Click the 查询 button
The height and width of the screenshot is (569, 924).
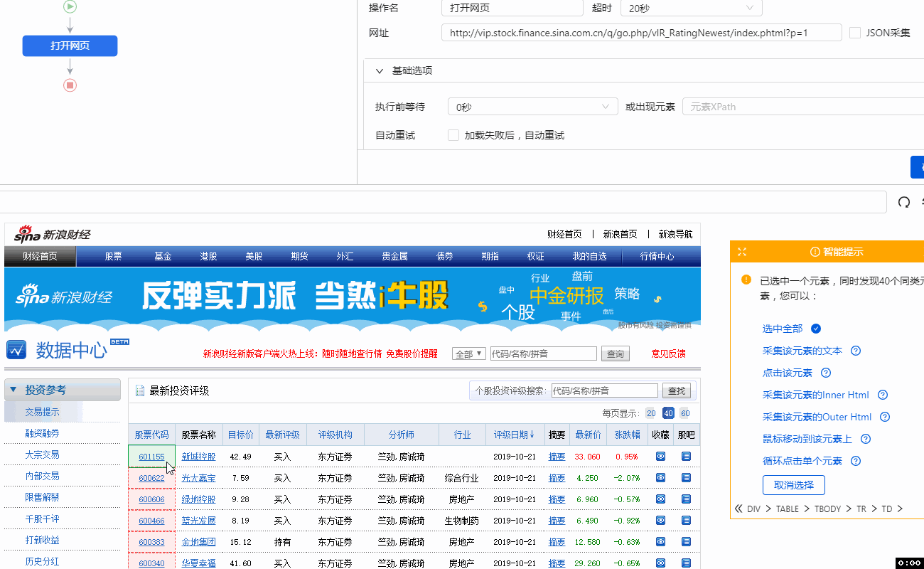[616, 353]
